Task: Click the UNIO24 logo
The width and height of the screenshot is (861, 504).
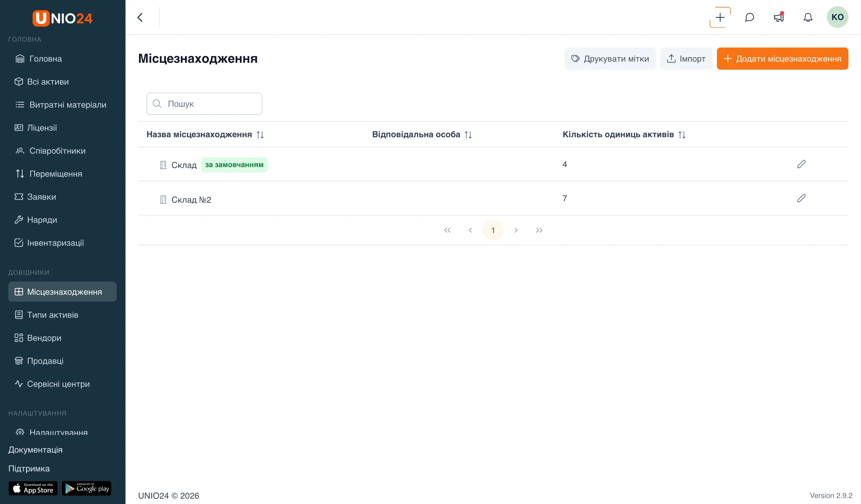Action: click(62, 18)
